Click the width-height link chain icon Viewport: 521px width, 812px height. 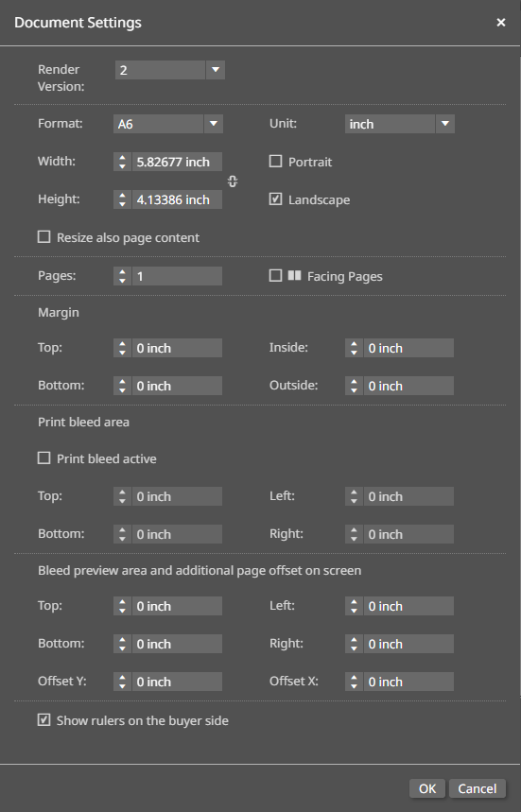(x=233, y=181)
